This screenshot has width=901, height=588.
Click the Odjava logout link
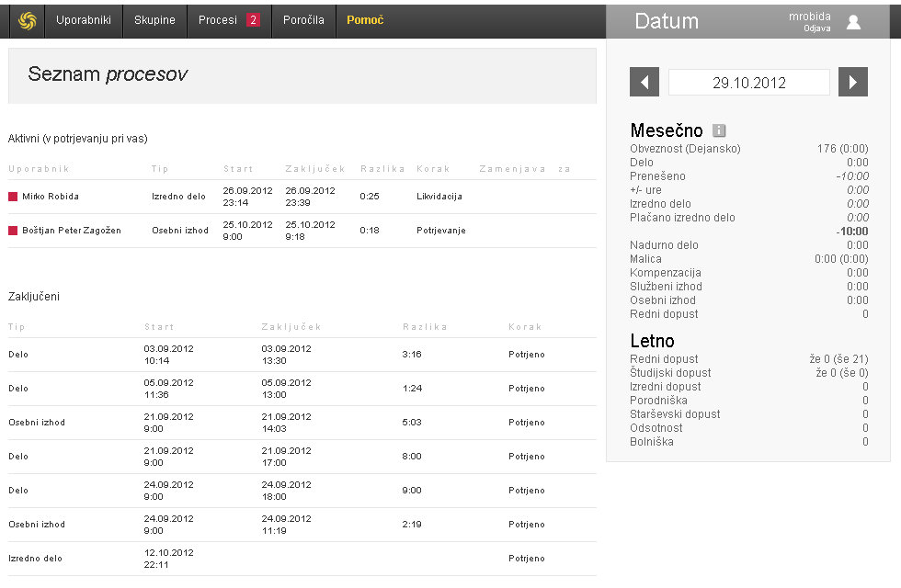[x=816, y=28]
